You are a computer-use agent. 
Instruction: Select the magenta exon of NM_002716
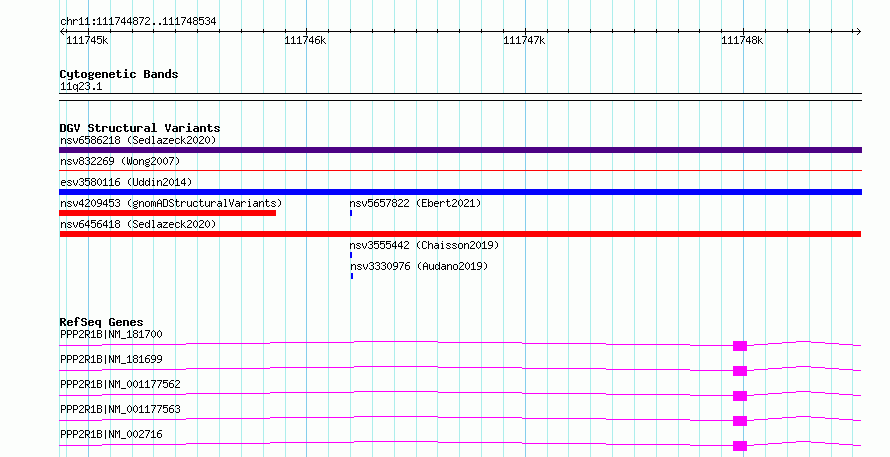[740, 446]
